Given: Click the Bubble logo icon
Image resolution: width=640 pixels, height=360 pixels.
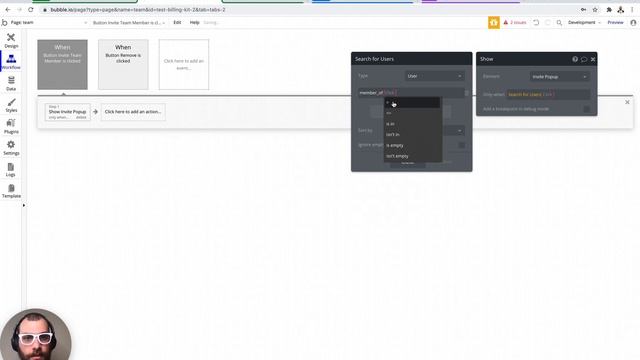Looking at the screenshot, I should [x=4, y=23].
